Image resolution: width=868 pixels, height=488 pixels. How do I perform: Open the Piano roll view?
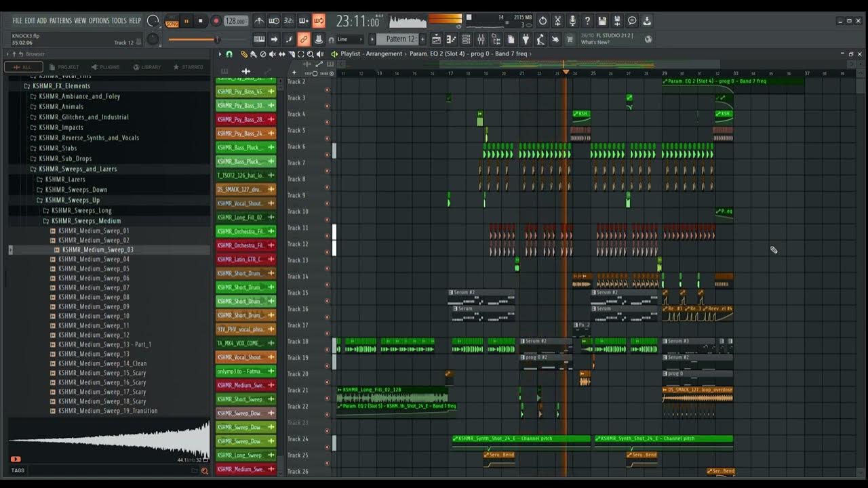tap(451, 39)
